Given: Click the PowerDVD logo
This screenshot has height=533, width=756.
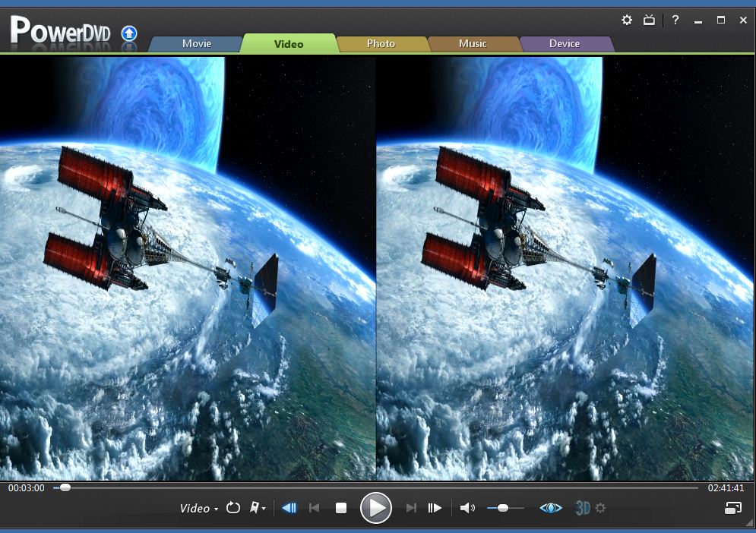Looking at the screenshot, I should [x=60, y=31].
